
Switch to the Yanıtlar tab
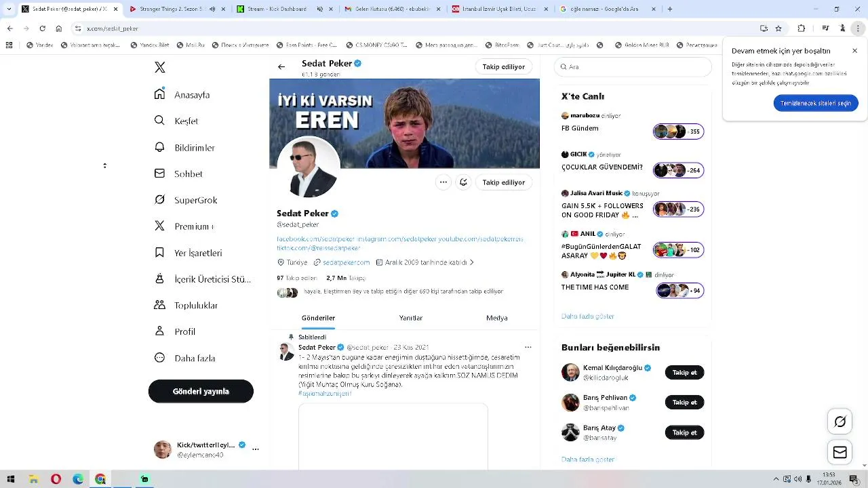pyautogui.click(x=410, y=318)
